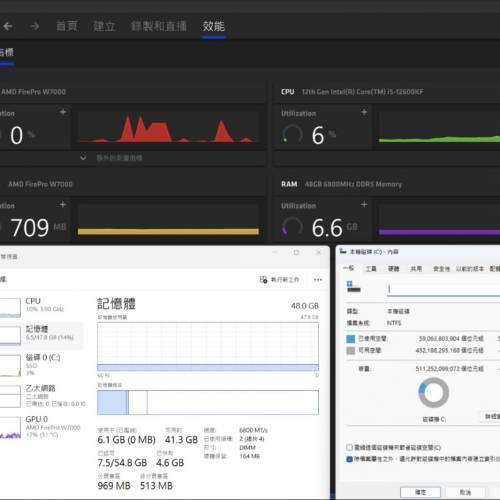Screen dimensions: 500x500
Task: Open the three-dot more menu in Task Manager
Action: tap(318, 279)
